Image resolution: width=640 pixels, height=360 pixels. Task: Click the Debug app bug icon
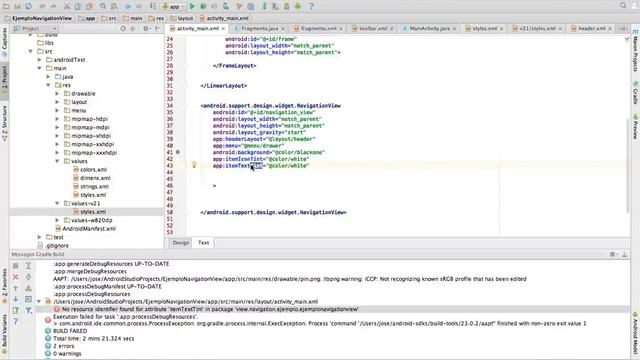coord(203,6)
